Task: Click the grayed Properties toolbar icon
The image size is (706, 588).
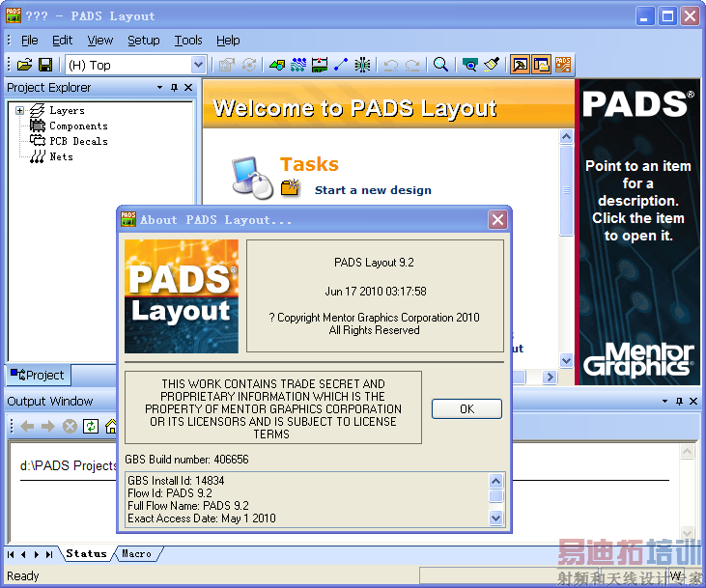Action: point(227,66)
